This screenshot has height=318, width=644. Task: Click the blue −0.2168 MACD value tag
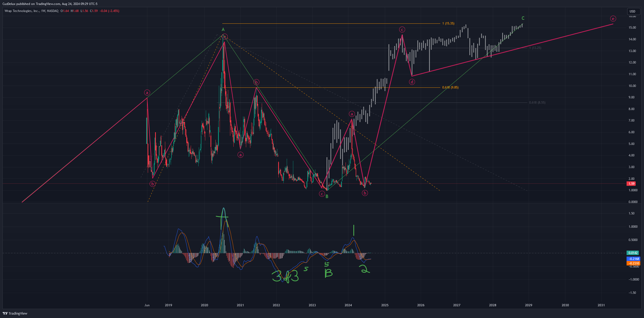pos(634,259)
